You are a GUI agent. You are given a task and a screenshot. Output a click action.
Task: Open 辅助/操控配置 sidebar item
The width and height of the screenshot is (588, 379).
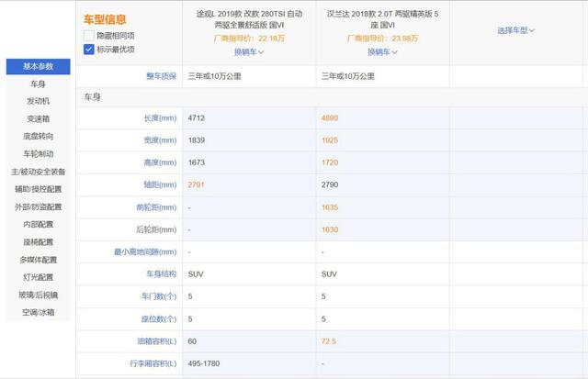coord(39,189)
